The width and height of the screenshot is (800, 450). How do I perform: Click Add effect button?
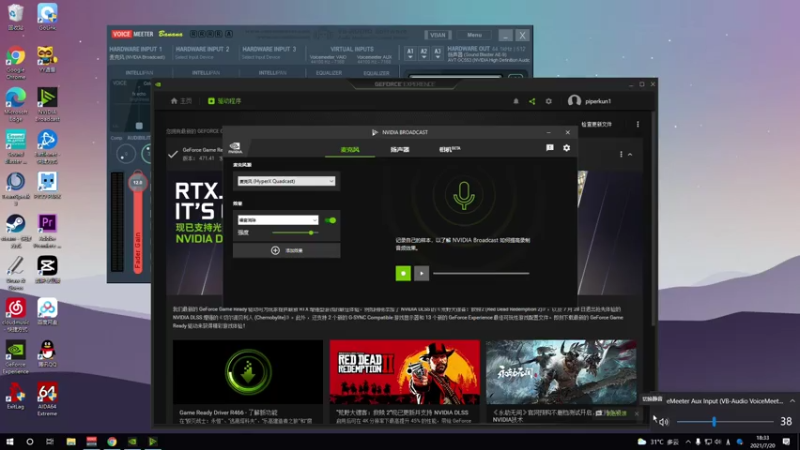286,251
